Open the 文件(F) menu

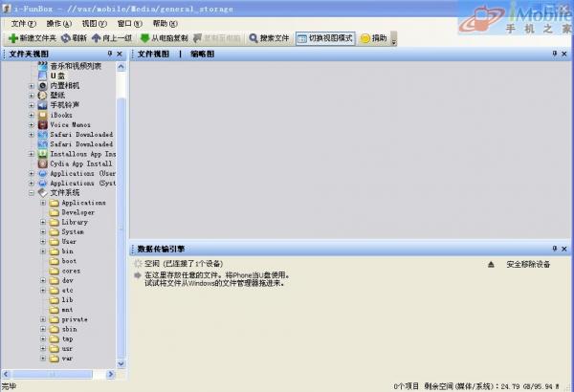click(x=23, y=24)
